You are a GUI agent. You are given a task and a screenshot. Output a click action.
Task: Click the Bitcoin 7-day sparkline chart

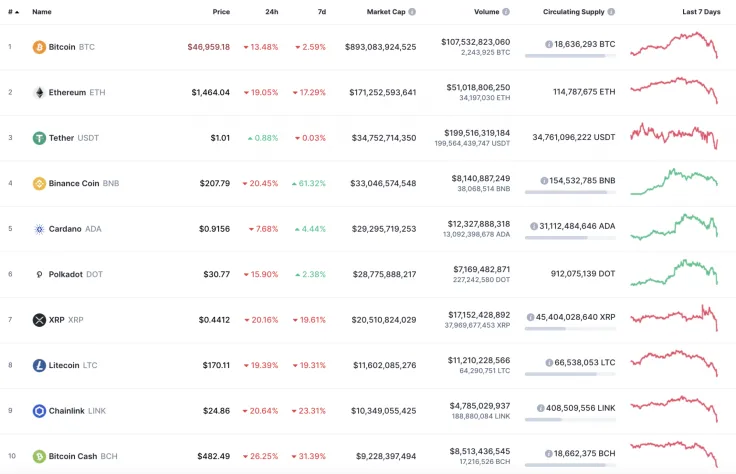point(674,45)
